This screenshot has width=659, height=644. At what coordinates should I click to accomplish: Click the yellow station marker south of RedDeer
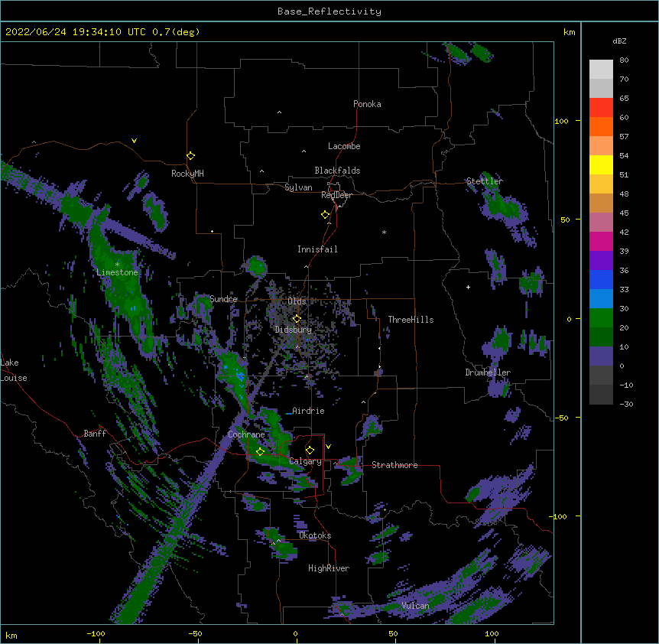point(325,215)
